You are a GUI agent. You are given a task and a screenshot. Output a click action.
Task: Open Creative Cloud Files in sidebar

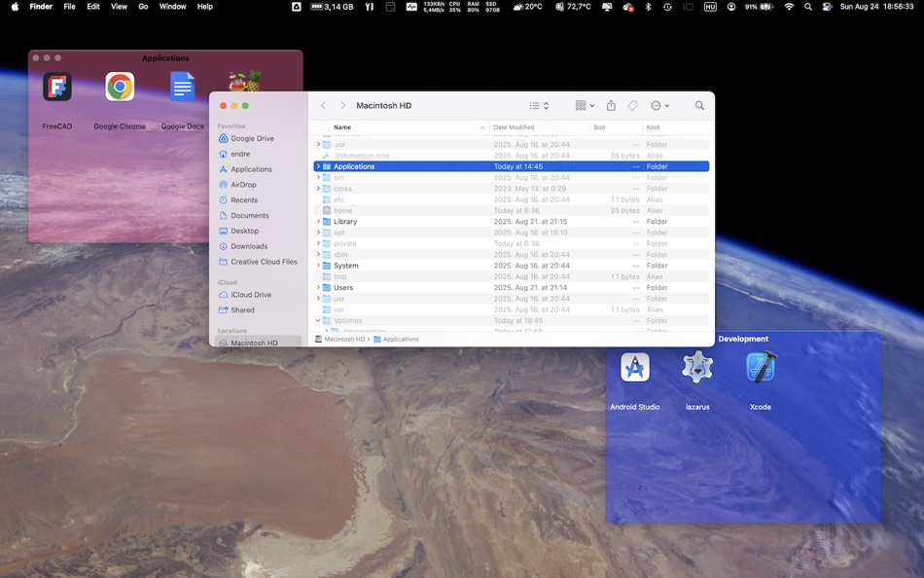(258, 262)
